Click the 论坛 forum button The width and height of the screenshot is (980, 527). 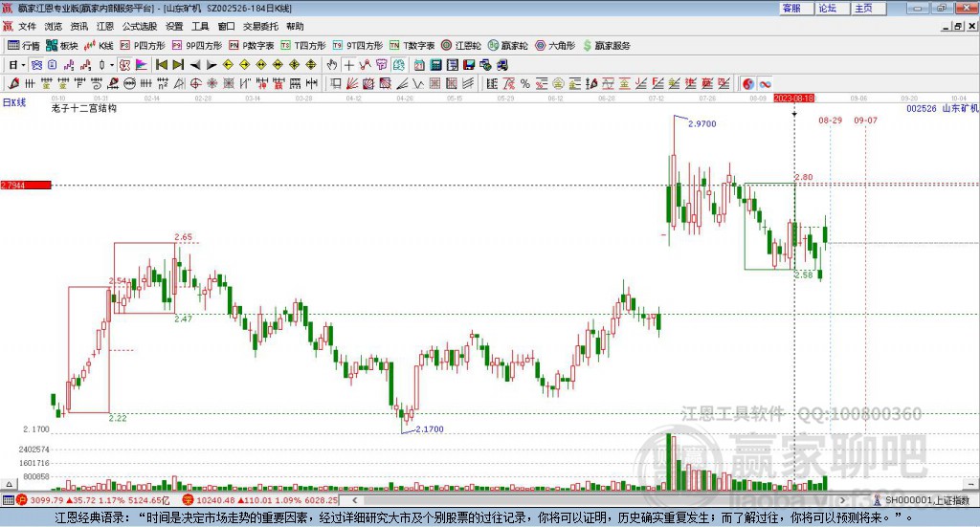(833, 8)
